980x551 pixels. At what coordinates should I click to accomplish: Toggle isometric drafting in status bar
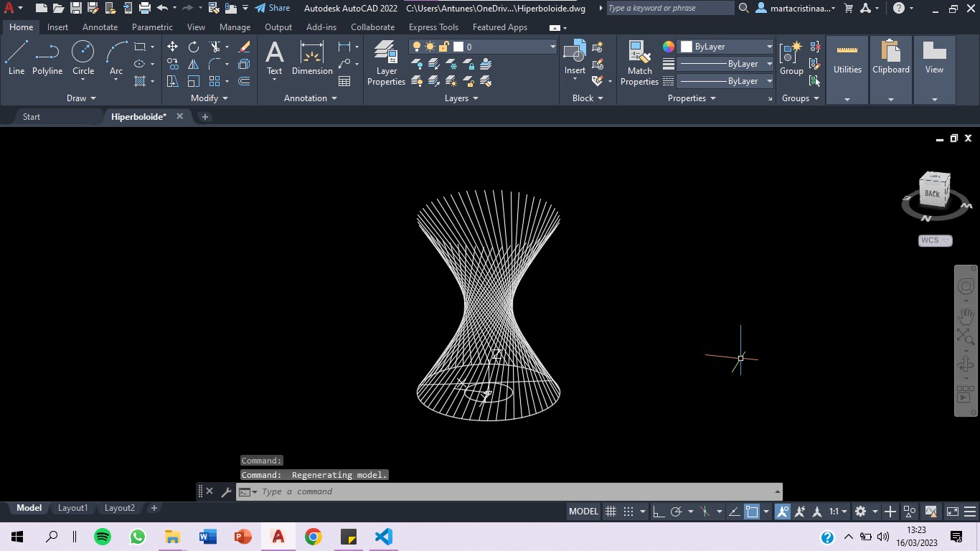[x=705, y=512]
